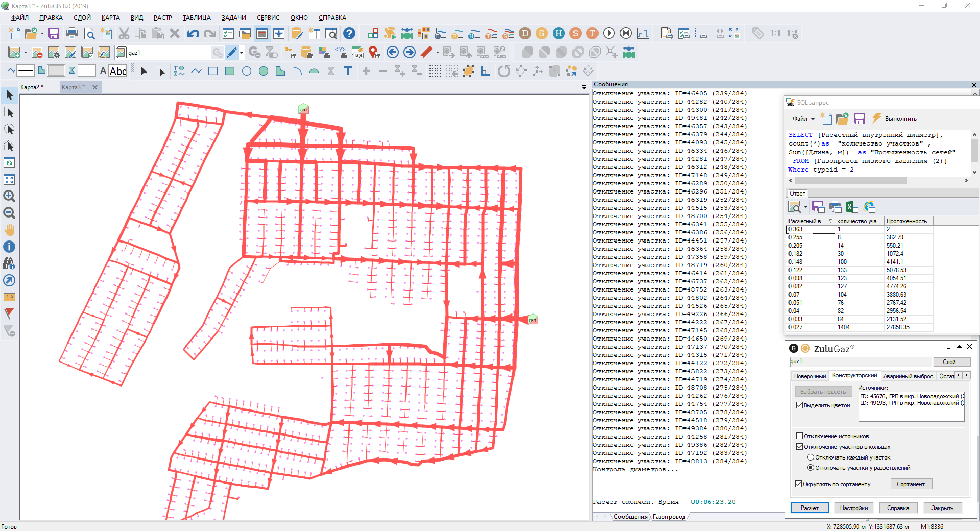This screenshot has height=531, width=980.
Task: Select the text T drawing tool
Action: (x=348, y=71)
